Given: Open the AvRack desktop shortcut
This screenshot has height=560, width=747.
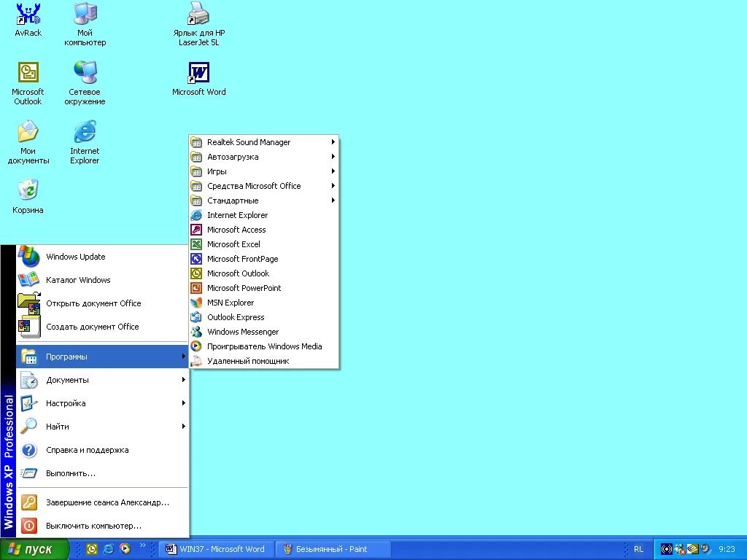Looking at the screenshot, I should (28, 20).
